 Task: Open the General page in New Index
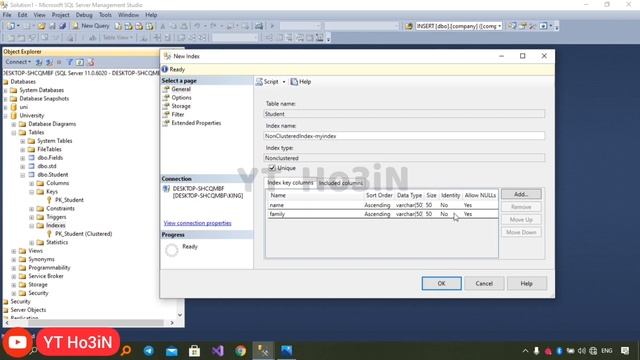(181, 89)
